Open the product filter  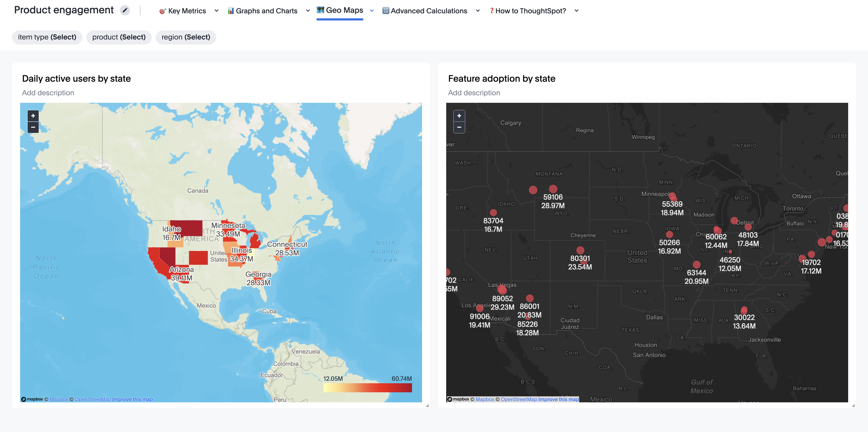coord(119,37)
